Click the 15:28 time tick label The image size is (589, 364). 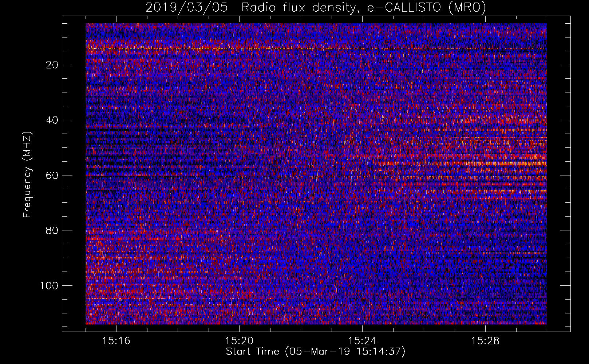pos(485,341)
